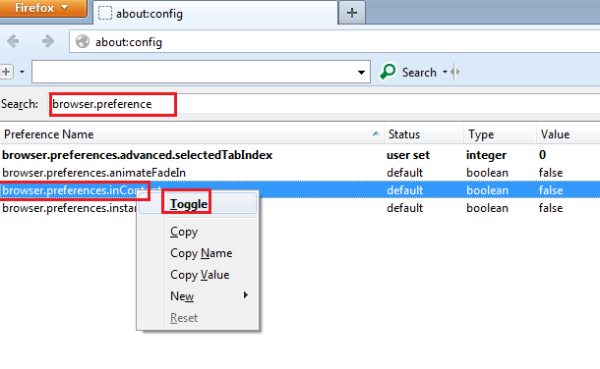Sort by Type column header
600x369 pixels.
[500, 134]
